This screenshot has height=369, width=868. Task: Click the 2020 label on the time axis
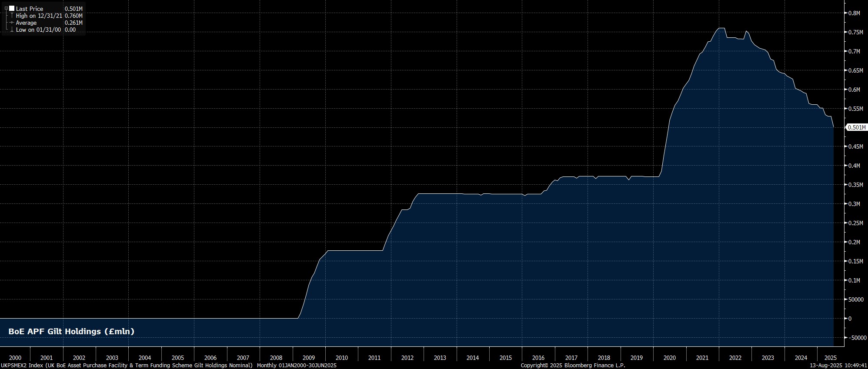669,358
